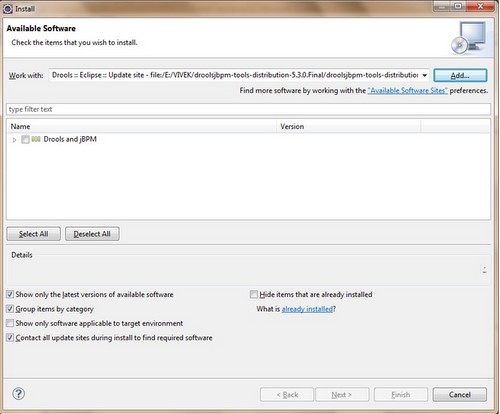Enable Hide items that are already installed

254,294
